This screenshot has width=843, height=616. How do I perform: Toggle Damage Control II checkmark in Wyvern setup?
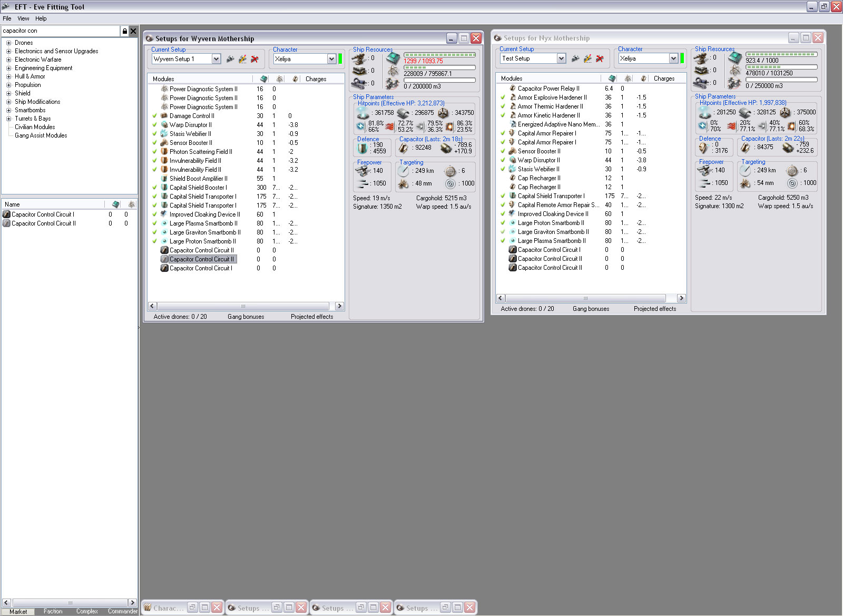155,116
